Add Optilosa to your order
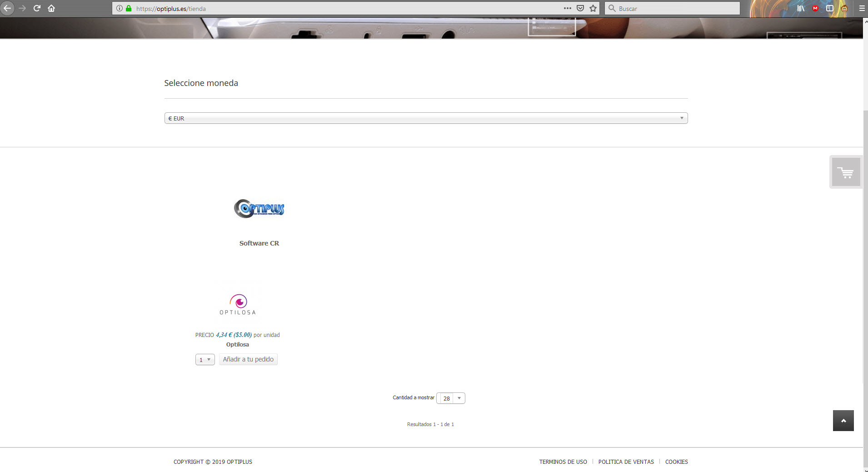The image size is (868, 472). [x=248, y=359]
